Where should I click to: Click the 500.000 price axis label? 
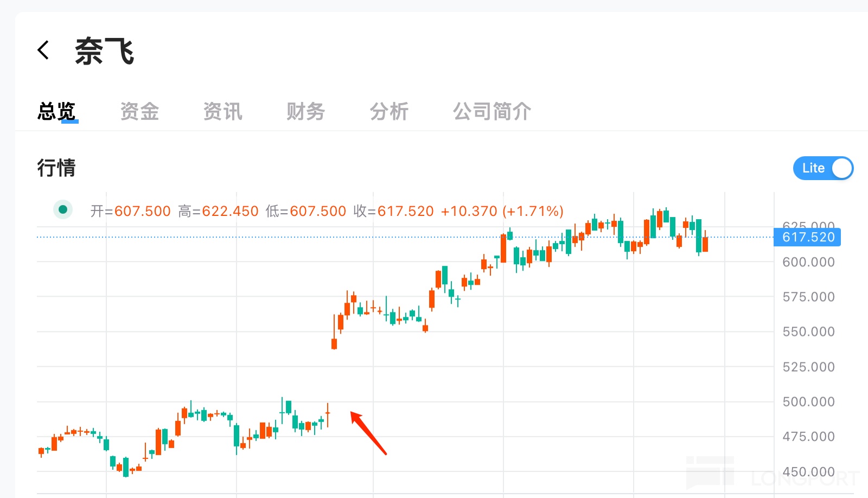coord(808,402)
